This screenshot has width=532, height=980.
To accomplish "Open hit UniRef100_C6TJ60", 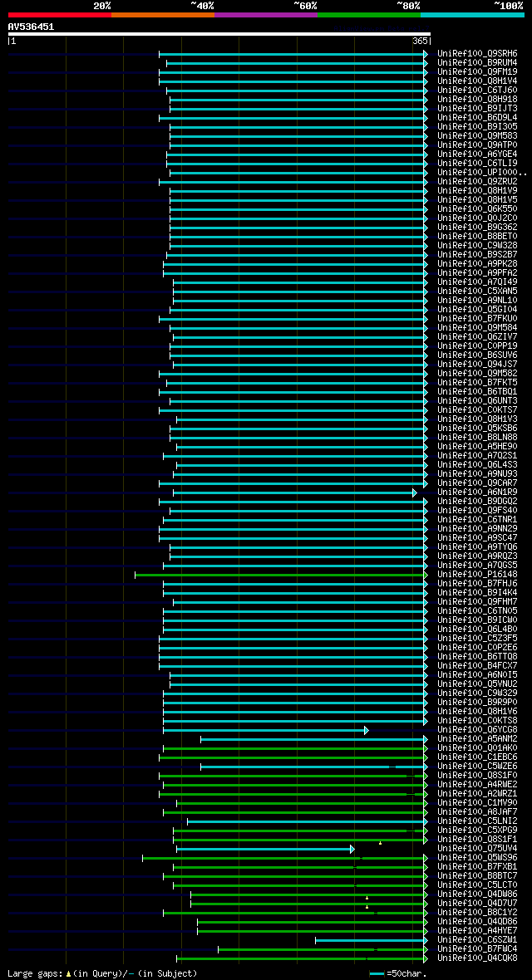I will pyautogui.click(x=477, y=91).
